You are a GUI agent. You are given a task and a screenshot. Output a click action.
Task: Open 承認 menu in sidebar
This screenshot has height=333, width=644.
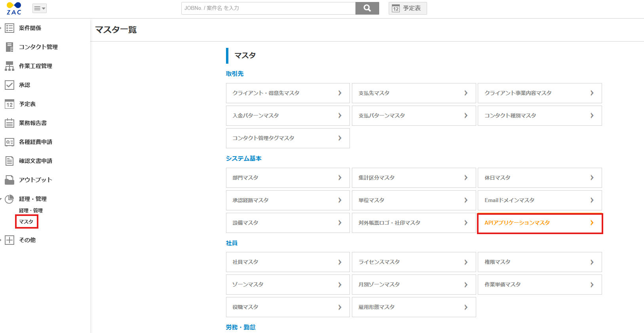(25, 85)
